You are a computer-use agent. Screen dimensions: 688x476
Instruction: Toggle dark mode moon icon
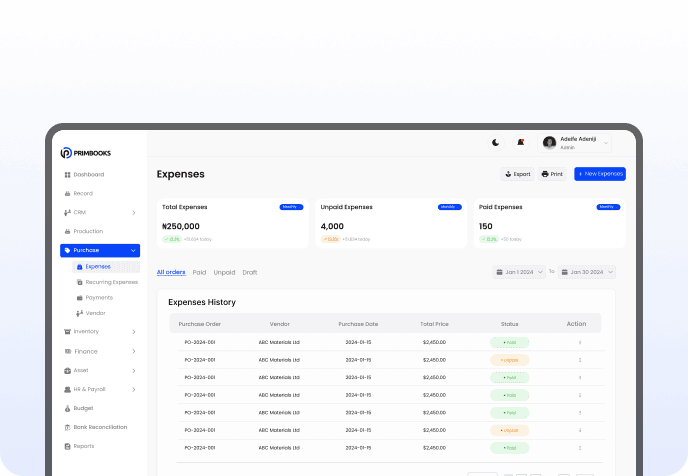click(x=496, y=143)
